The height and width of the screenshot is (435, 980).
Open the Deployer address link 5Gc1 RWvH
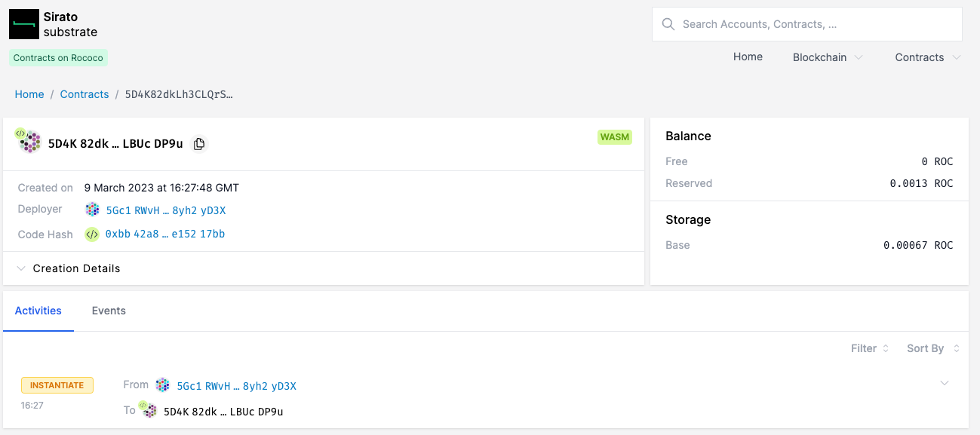point(165,210)
